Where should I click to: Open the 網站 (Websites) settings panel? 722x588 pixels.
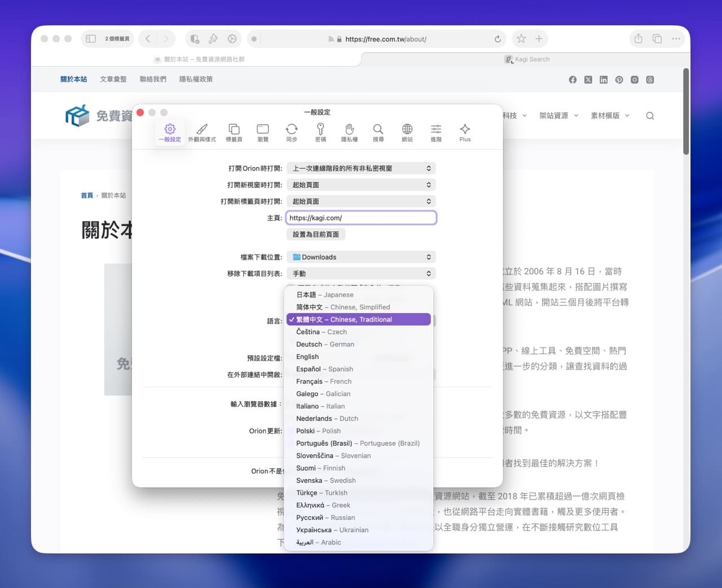pyautogui.click(x=407, y=132)
